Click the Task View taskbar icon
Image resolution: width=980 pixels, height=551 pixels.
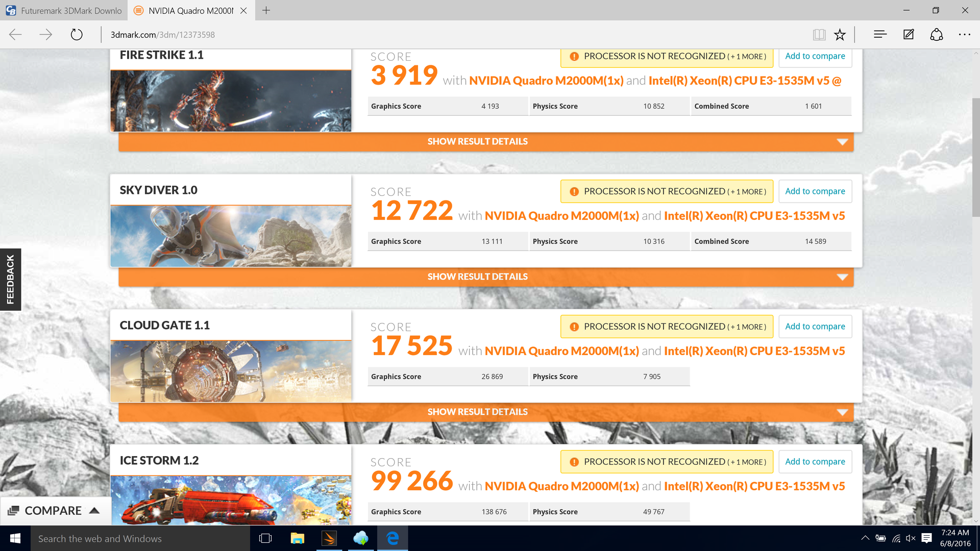265,538
